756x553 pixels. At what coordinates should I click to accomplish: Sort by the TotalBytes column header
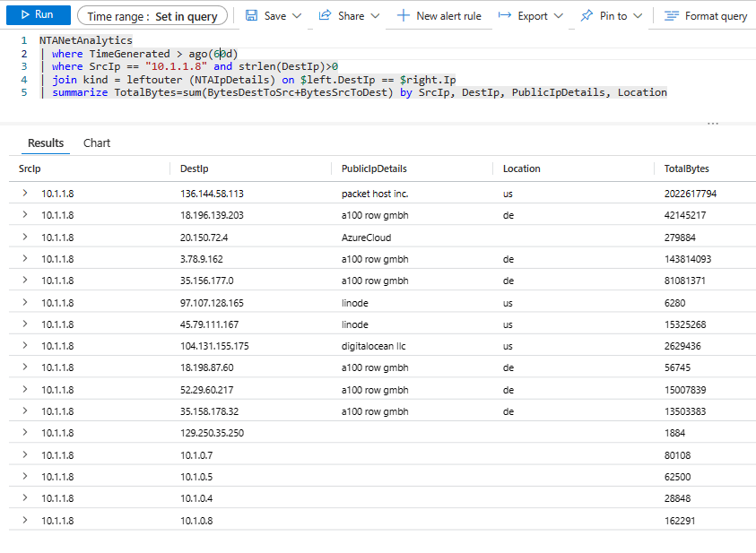[686, 168]
